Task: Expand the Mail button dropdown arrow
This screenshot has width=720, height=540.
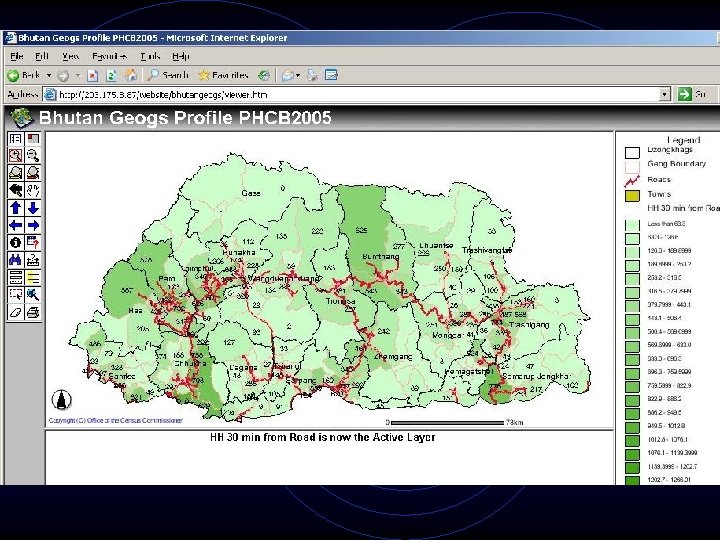Action: [298, 75]
